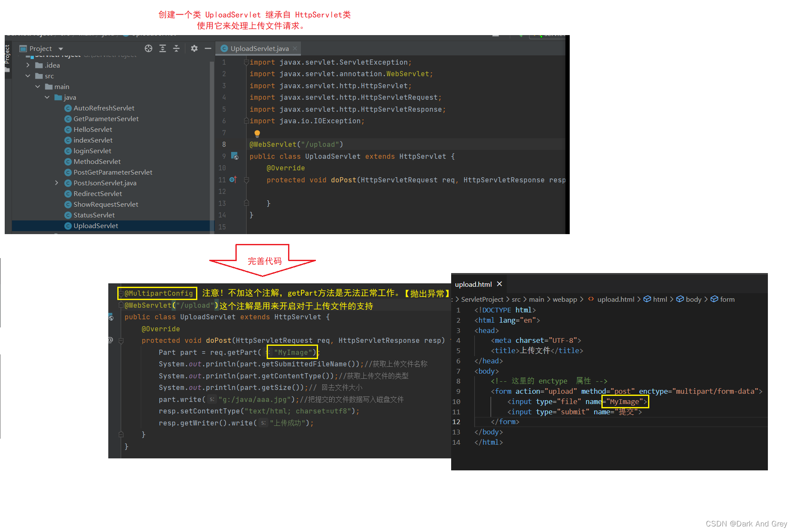Open the Project view dropdown arrow
The image size is (794, 532).
tap(61, 49)
